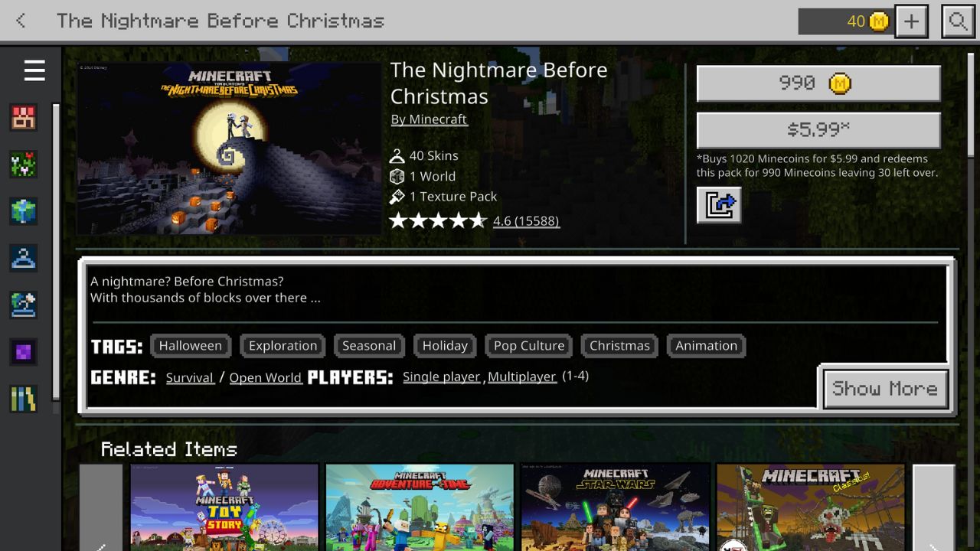
Task: Select the Pop Culture tag
Action: (x=529, y=346)
